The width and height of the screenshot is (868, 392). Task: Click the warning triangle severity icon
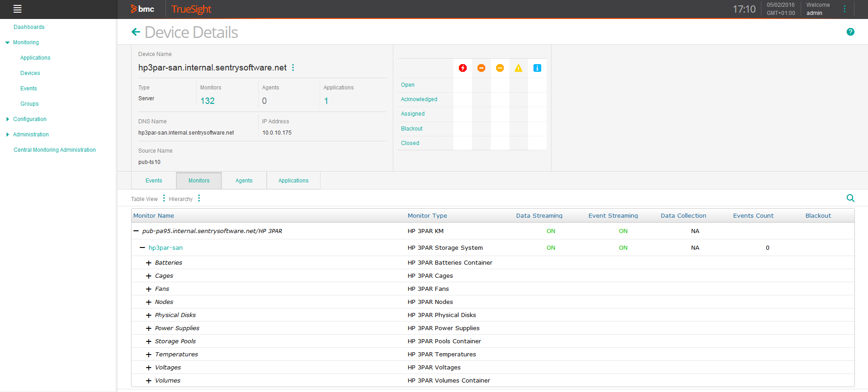point(518,68)
